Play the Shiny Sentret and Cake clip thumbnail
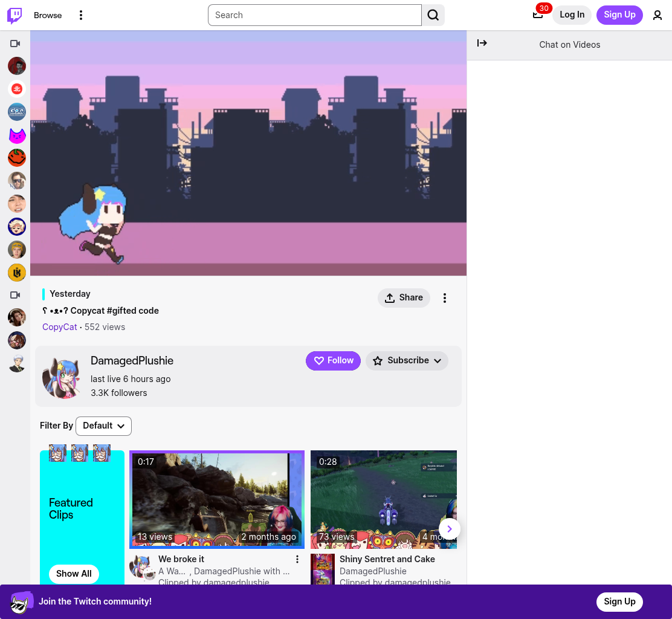Screen dimensions: 672x619 [x=383, y=500]
